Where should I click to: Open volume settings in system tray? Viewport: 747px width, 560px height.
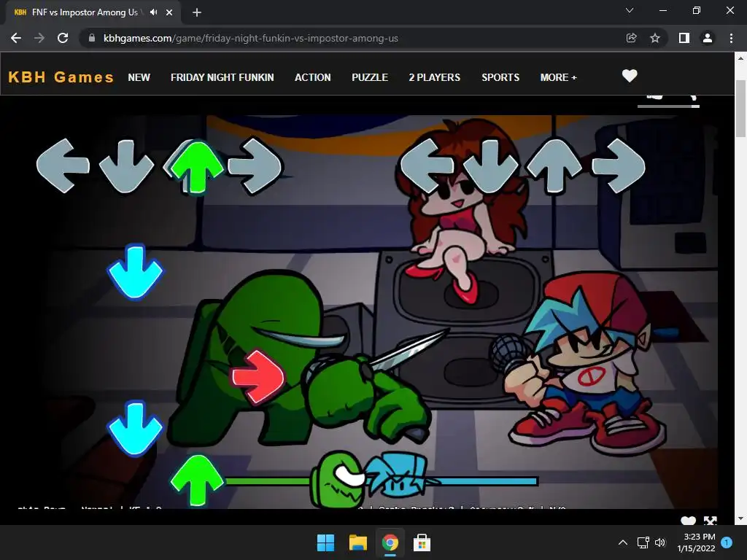pyautogui.click(x=659, y=542)
